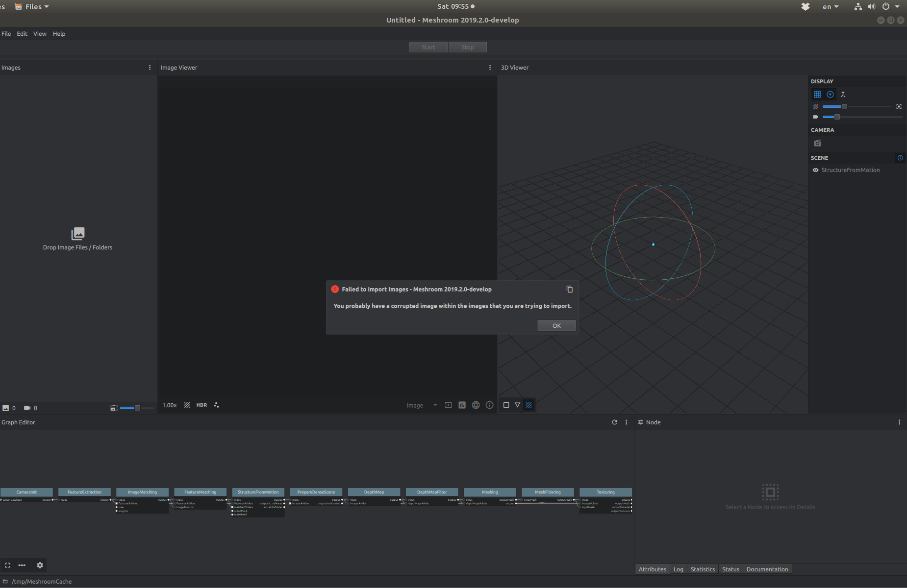
Task: Select the ImageMatching node
Action: (x=142, y=492)
